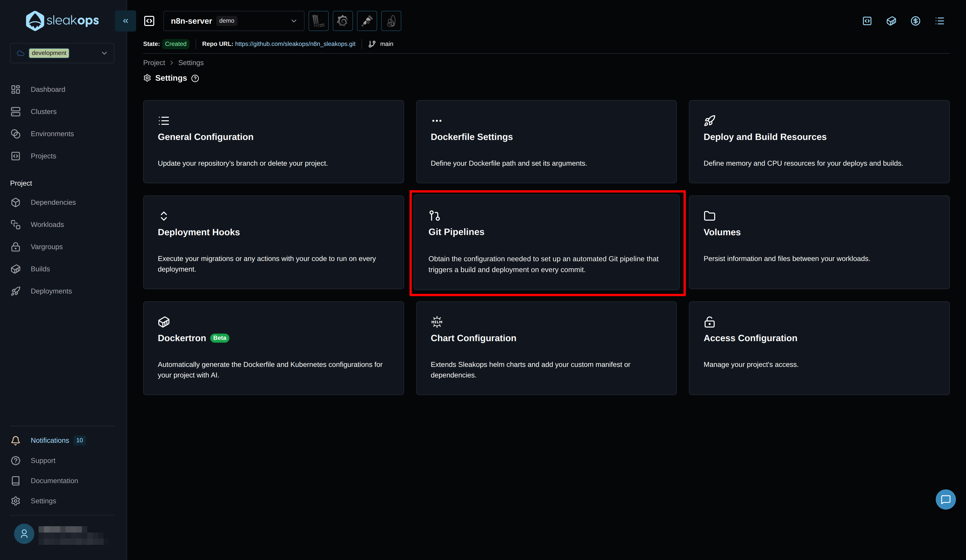
Task: Select the logs (Kibana) toolbar icon
Action: point(319,21)
